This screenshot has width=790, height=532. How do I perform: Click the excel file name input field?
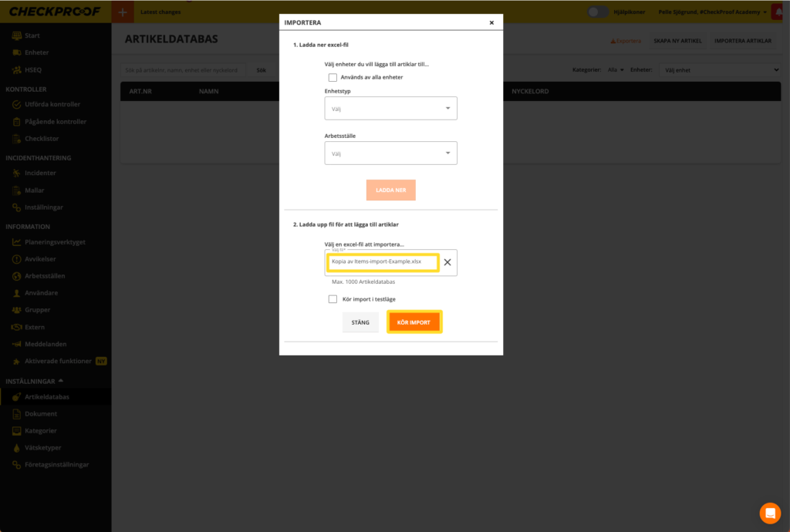click(x=383, y=262)
